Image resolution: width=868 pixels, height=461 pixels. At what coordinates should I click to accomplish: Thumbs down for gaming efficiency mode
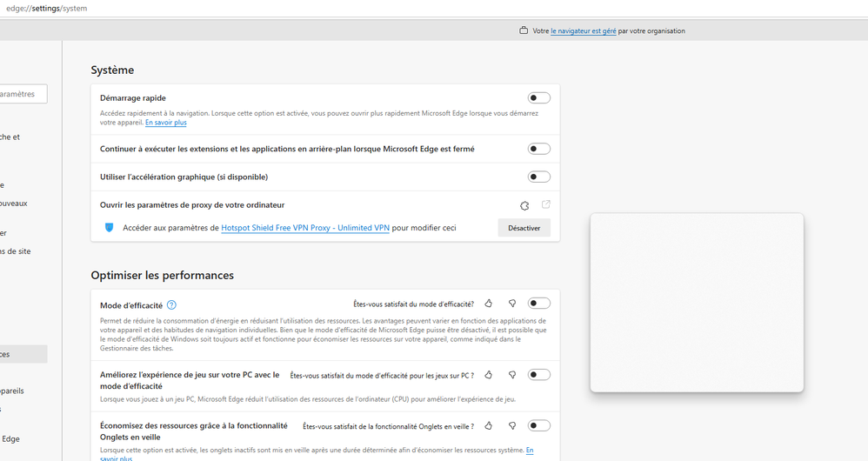click(512, 375)
